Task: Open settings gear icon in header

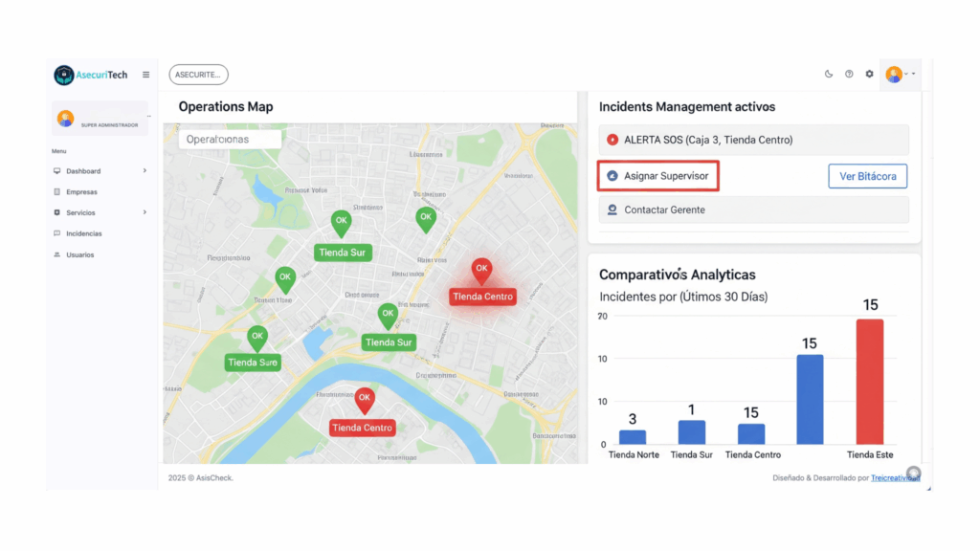Action: click(x=869, y=74)
